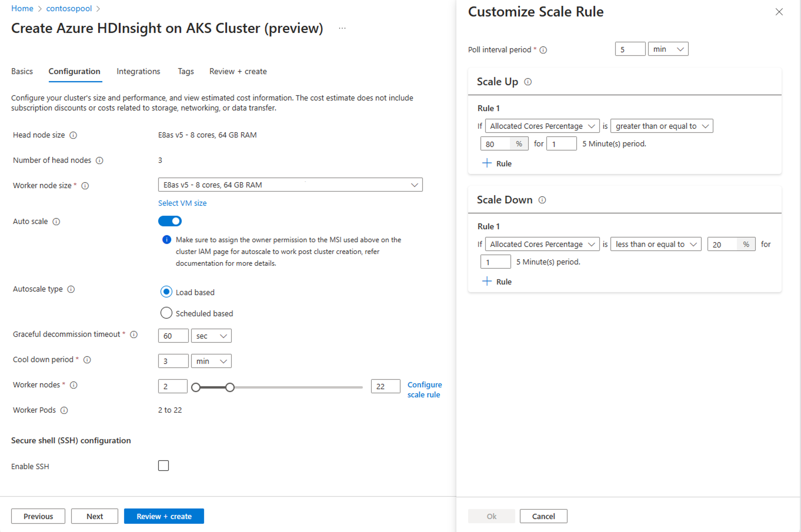Image resolution: width=801 pixels, height=532 pixels.
Task: Click the Auto scale info icon
Action: tap(56, 222)
